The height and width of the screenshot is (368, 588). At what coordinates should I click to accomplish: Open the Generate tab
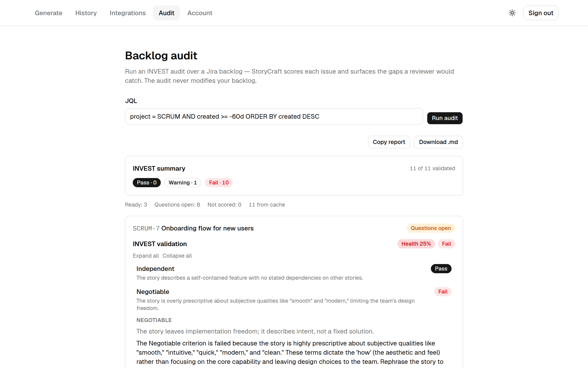click(49, 13)
